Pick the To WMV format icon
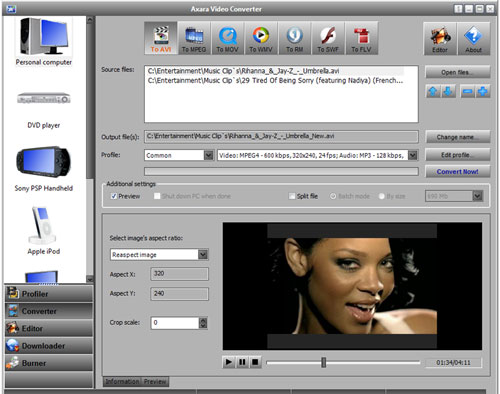500x394 pixels. 261,38
